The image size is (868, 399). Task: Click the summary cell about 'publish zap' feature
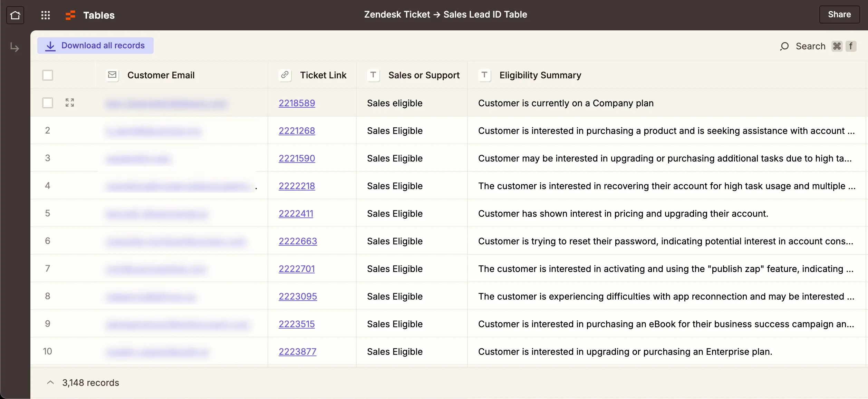coord(666,269)
